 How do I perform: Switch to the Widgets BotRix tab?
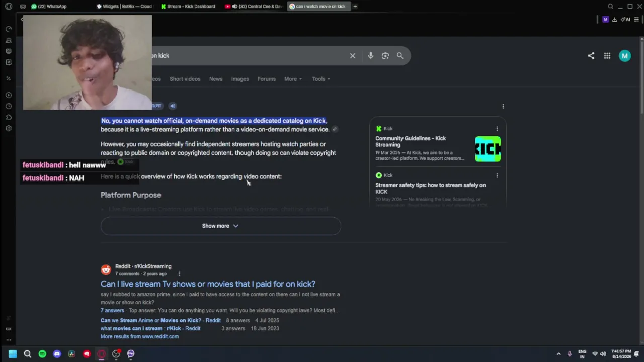[x=124, y=7]
